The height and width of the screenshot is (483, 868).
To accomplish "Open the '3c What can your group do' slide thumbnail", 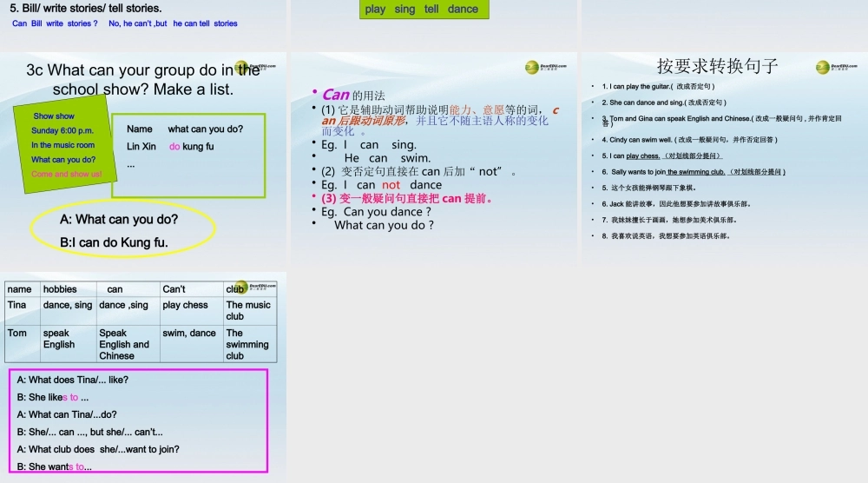I will pos(143,160).
